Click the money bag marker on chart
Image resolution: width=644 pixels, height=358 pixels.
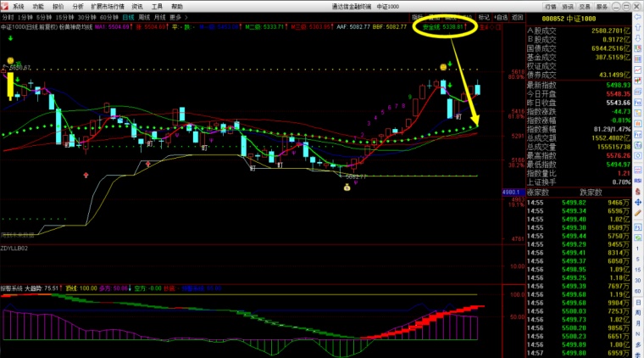pyautogui.click(x=347, y=187)
